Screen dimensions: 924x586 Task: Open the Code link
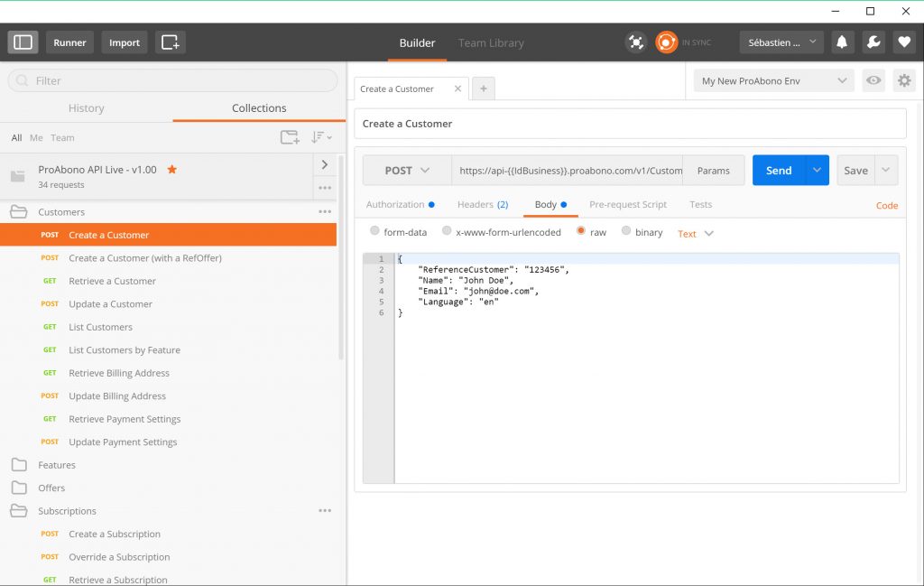click(x=887, y=205)
